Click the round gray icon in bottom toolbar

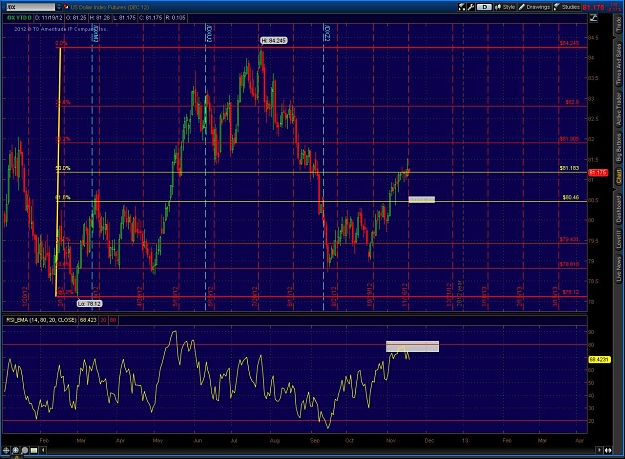click(x=25, y=451)
